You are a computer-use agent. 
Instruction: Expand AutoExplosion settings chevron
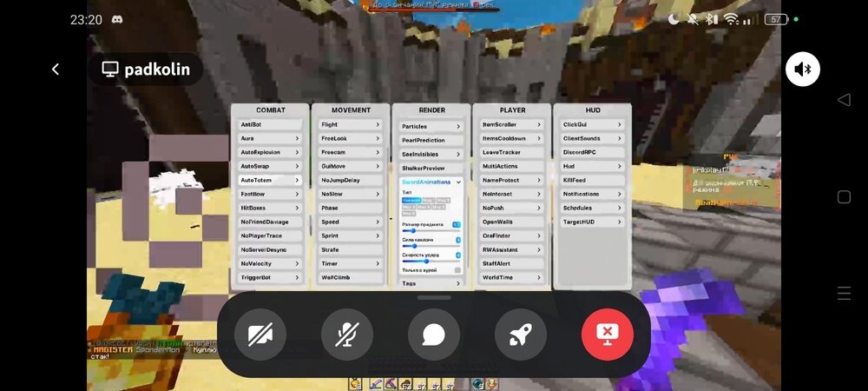(x=297, y=152)
